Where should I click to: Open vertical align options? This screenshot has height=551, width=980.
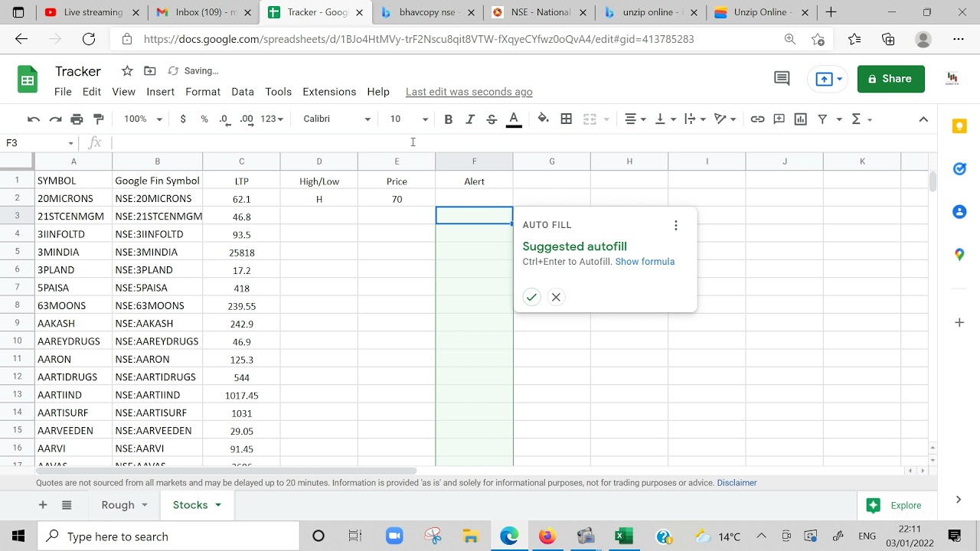tap(665, 119)
